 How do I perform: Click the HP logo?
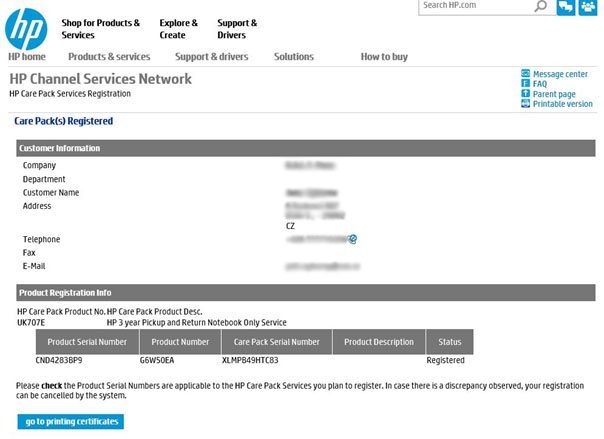[x=26, y=29]
